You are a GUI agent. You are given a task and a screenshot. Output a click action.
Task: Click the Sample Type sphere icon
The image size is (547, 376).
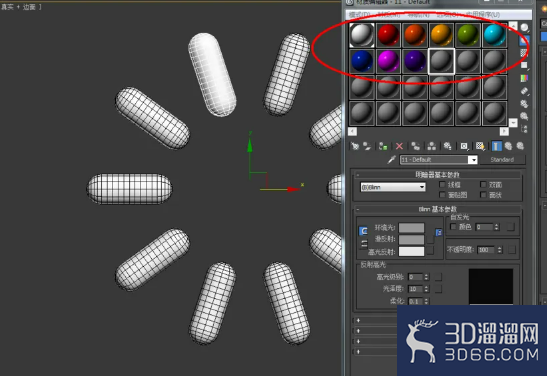[524, 28]
